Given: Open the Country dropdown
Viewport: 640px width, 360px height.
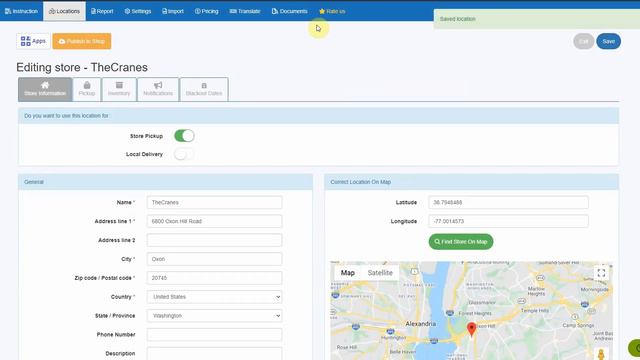Looking at the screenshot, I should (214, 297).
